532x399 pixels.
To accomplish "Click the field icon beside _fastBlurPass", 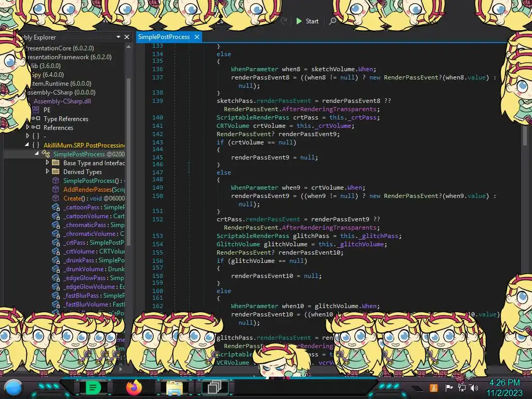I will coord(56,295).
